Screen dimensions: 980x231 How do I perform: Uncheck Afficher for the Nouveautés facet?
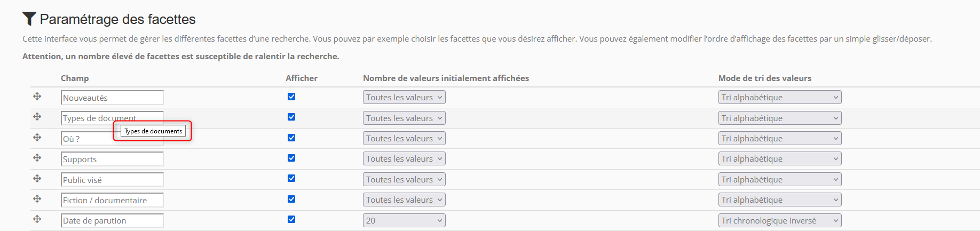[x=291, y=97]
